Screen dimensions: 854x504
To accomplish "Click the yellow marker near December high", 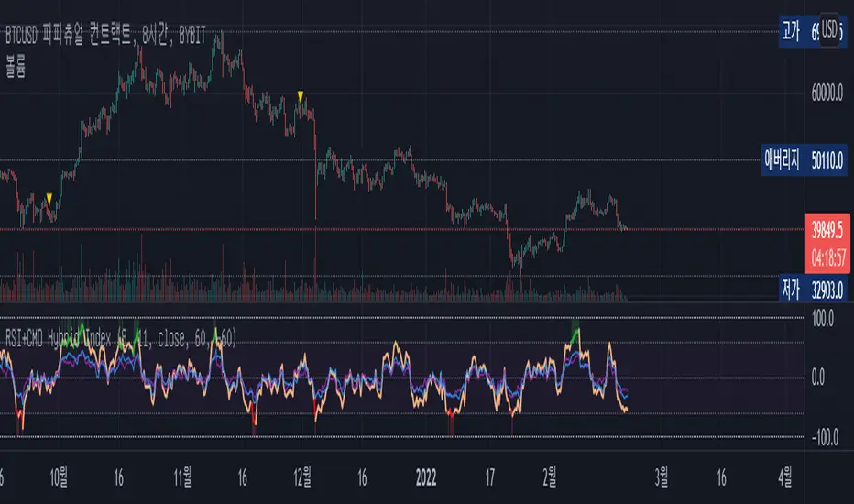I will (x=301, y=96).
